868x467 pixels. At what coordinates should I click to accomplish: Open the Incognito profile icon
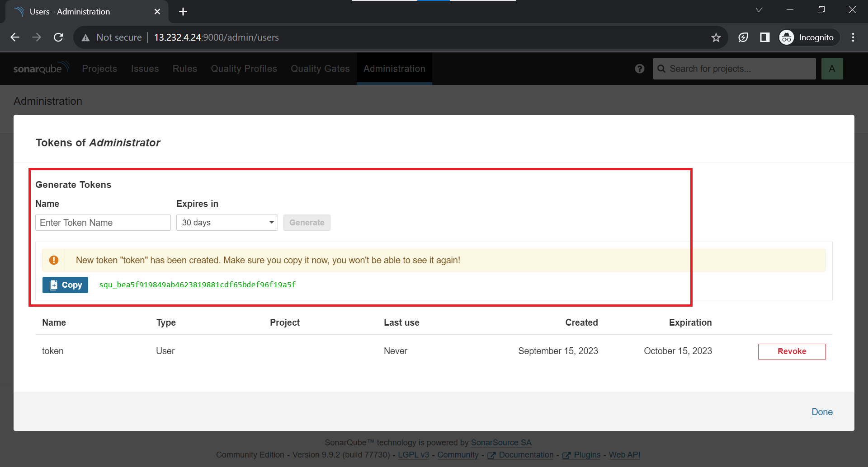[x=787, y=37]
